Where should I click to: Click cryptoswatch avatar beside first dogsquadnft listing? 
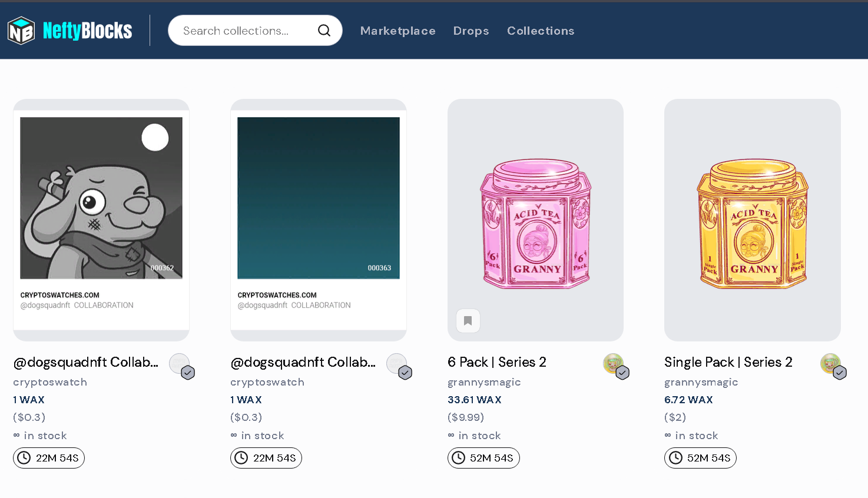pyautogui.click(x=179, y=363)
